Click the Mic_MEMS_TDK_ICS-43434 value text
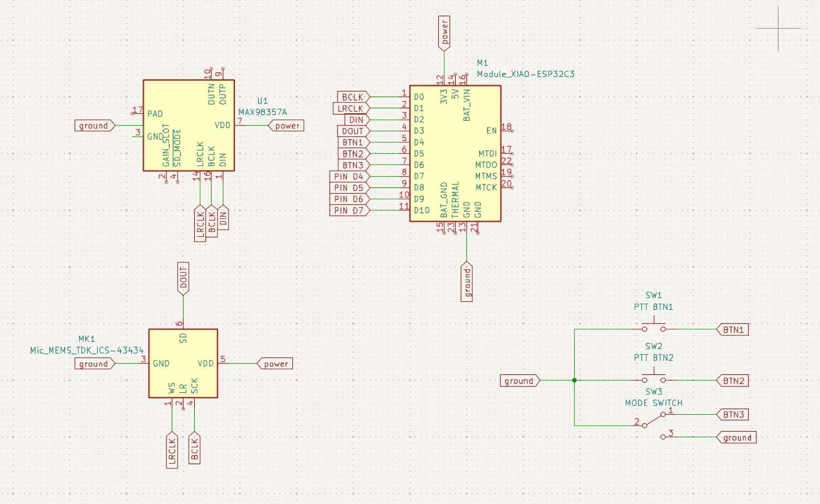Image resolution: width=820 pixels, height=504 pixels. click(87, 350)
